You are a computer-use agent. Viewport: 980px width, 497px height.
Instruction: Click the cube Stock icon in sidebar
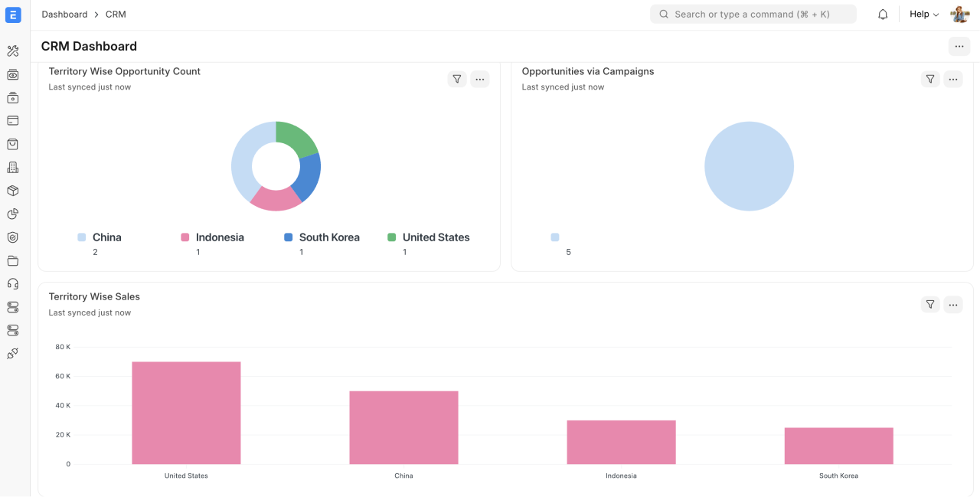pyautogui.click(x=12, y=191)
